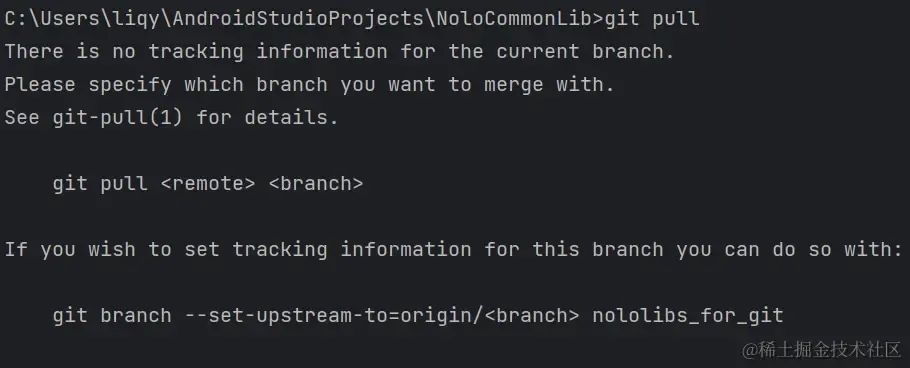Click the words 'merge with.' in the output
The image size is (910, 368).
click(549, 85)
